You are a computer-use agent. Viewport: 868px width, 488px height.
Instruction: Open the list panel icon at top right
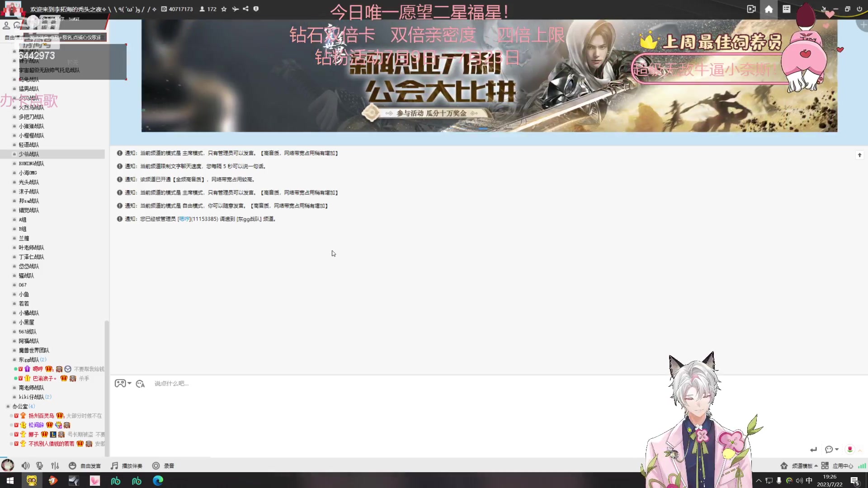(787, 9)
